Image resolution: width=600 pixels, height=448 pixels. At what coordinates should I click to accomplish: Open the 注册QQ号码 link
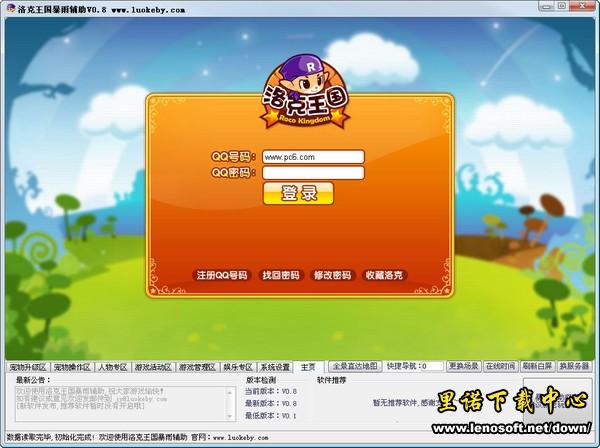[x=222, y=275]
